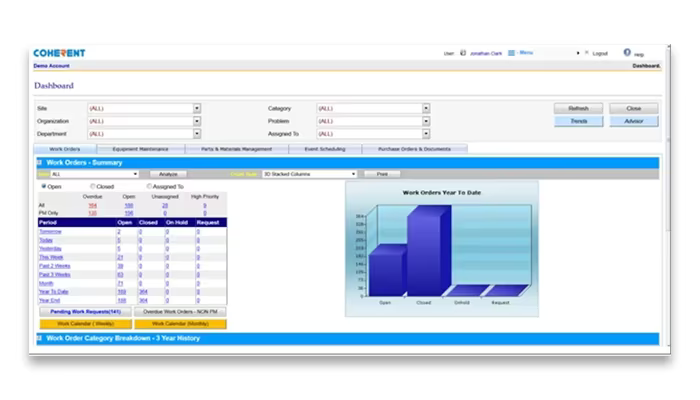Click the Month row Open count 71

pos(120,283)
